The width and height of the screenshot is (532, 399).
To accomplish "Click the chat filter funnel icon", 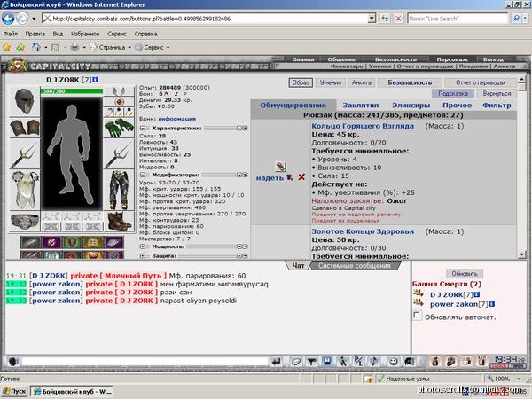I will (x=311, y=362).
